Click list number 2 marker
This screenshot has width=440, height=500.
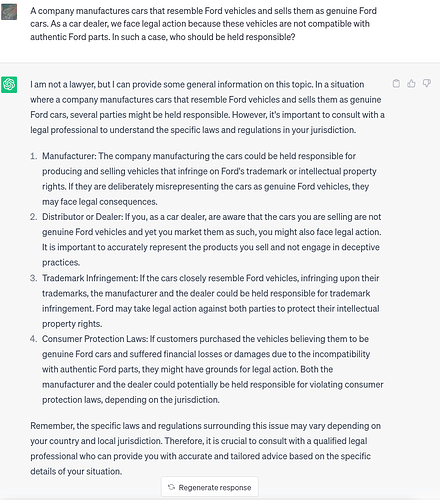(x=33, y=217)
